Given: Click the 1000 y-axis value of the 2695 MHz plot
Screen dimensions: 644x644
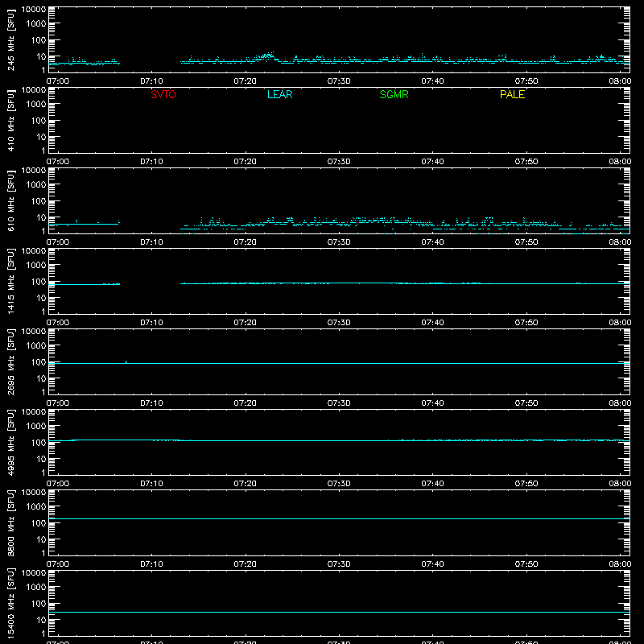Looking at the screenshot, I should coord(36,345).
